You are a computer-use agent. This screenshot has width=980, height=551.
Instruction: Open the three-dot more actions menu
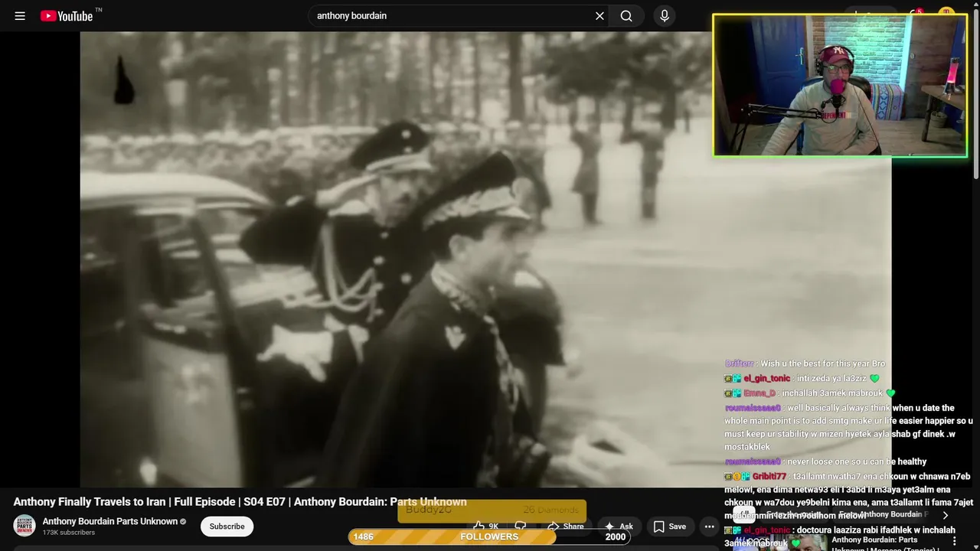(x=709, y=527)
